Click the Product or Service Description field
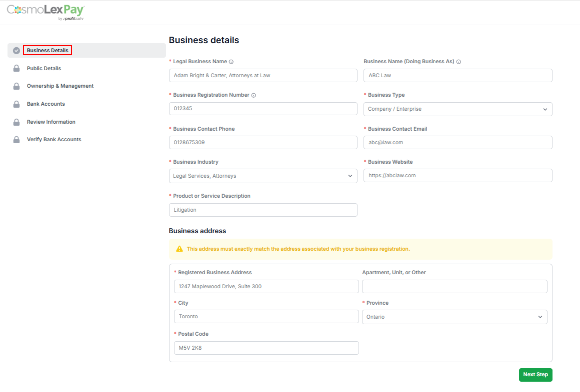The image size is (580, 392). pyautogui.click(x=263, y=210)
